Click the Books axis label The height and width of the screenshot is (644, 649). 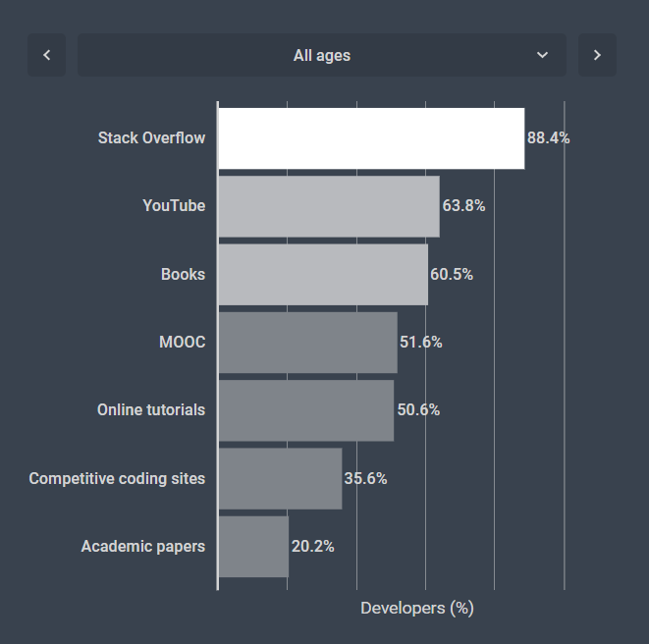click(x=183, y=275)
